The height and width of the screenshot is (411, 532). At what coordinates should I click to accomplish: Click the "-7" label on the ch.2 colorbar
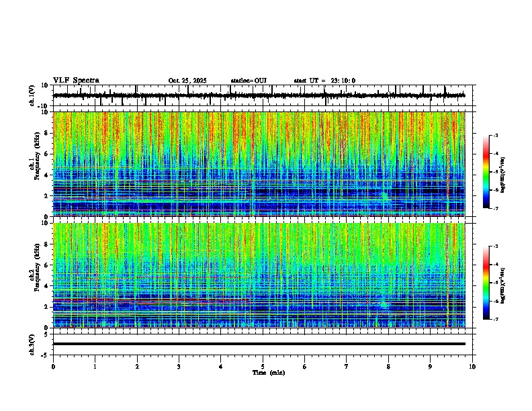pyautogui.click(x=496, y=319)
